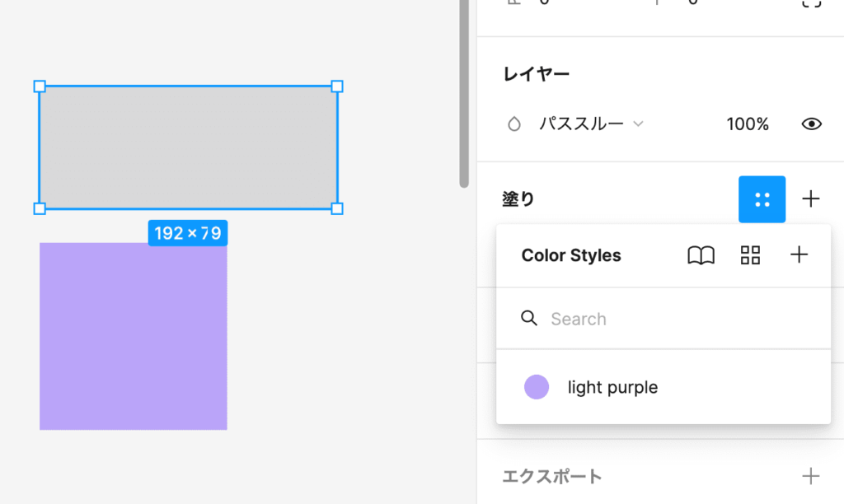This screenshot has width=844, height=504.
Task: Click the magnifier icon in the style search
Action: (529, 319)
